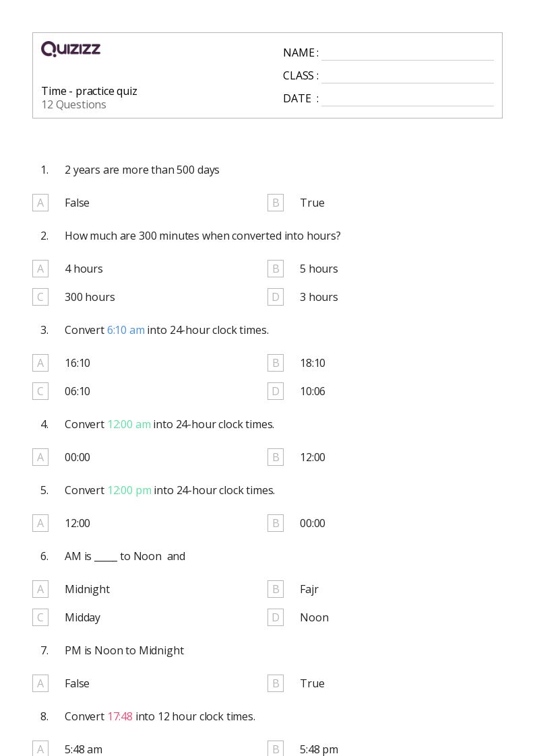Check box D next to Noon answer

[x=276, y=617]
